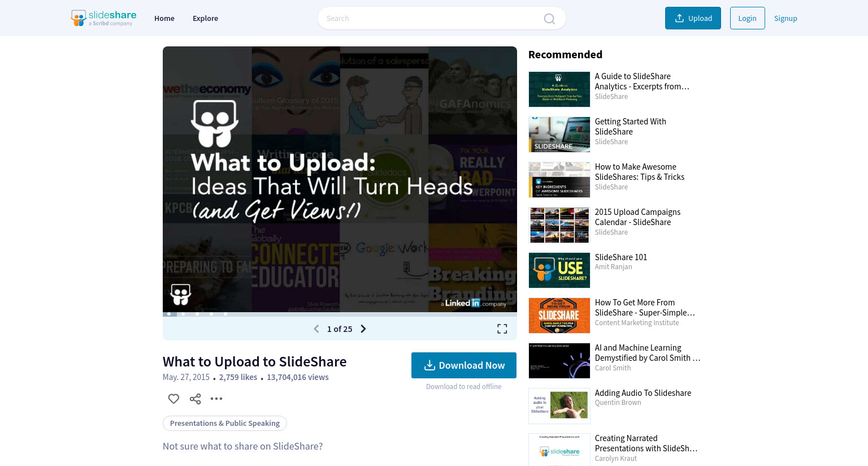Click the Login button

747,18
